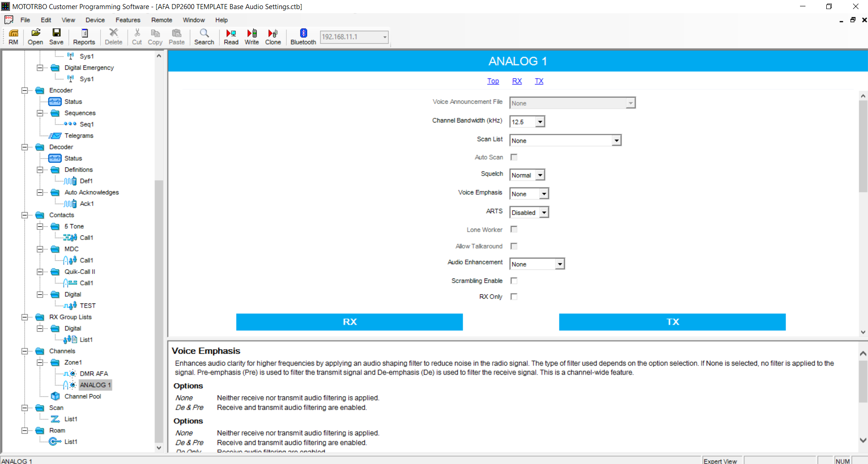Read the radio with the Read icon
This screenshot has width=868, height=464.
pyautogui.click(x=231, y=36)
